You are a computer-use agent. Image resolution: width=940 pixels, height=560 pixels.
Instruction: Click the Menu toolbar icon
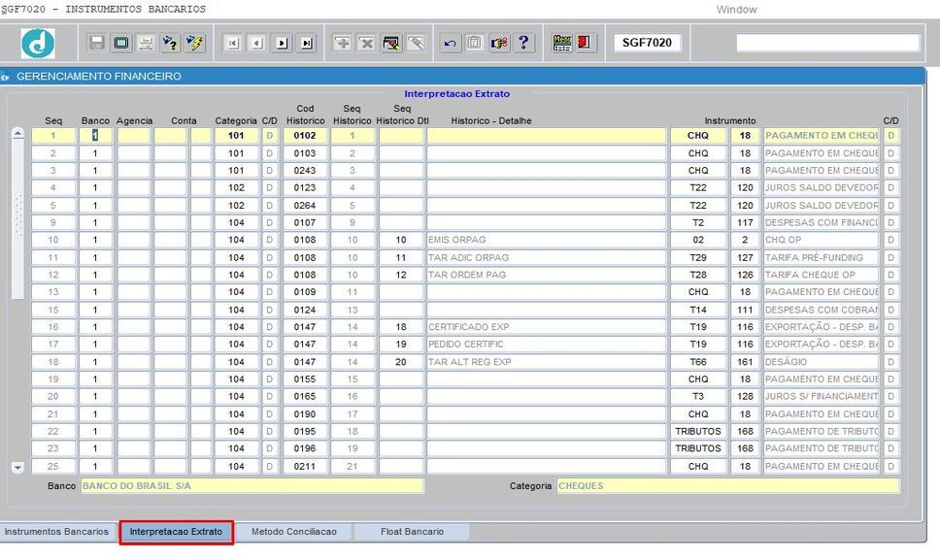[562, 43]
